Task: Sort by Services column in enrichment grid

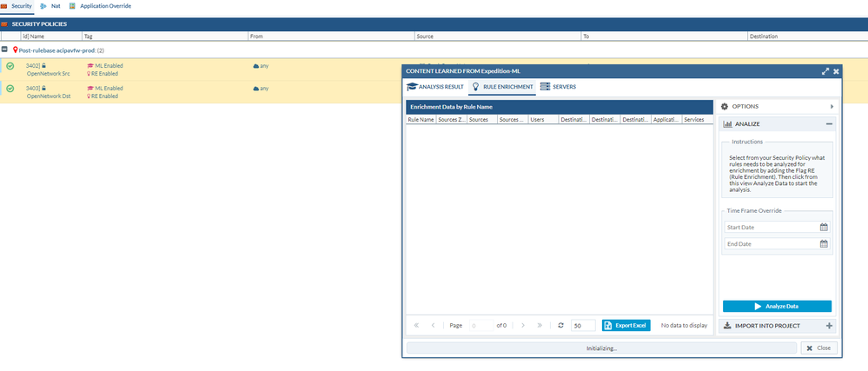Action: (696, 119)
